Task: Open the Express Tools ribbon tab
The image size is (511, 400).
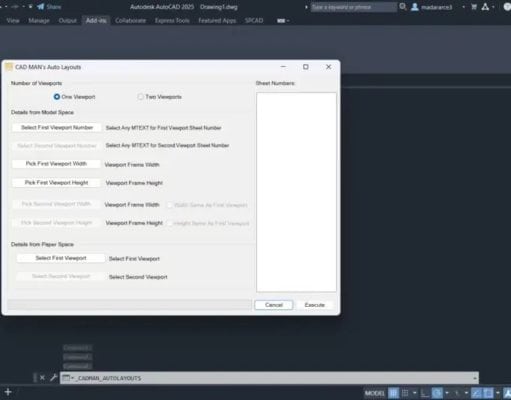Action: [172, 21]
